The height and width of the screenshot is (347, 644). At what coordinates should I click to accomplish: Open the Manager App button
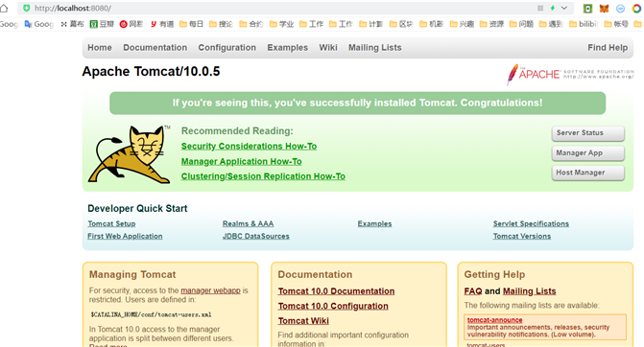(587, 153)
